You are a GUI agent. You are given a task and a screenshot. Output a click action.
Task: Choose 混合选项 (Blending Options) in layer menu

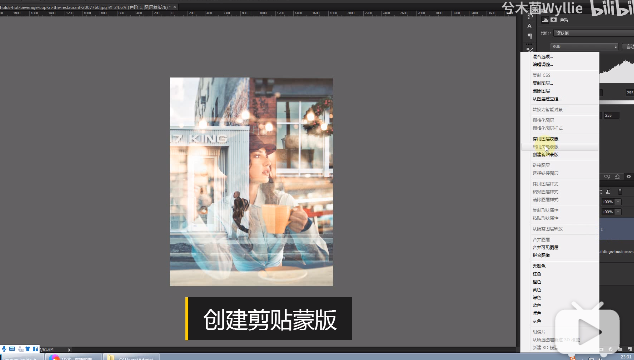(543, 57)
